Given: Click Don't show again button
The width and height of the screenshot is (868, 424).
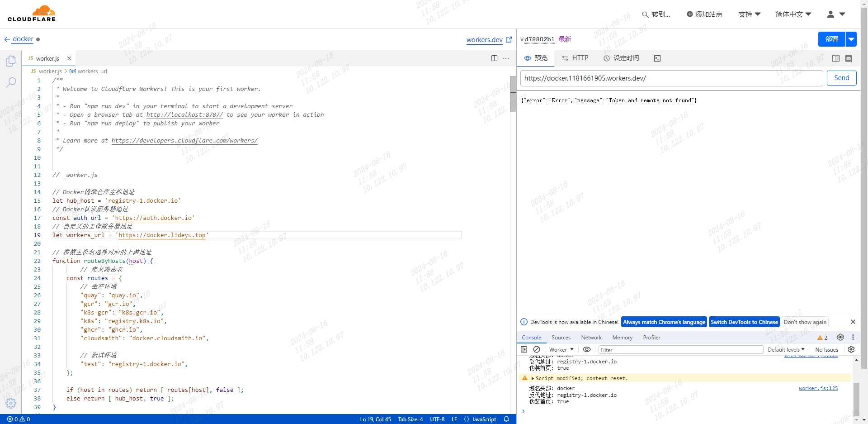Looking at the screenshot, I should click(x=805, y=322).
